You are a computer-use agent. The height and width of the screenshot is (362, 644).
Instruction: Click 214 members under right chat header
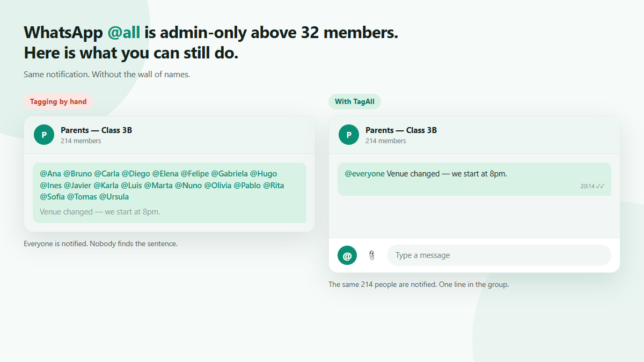(x=386, y=141)
